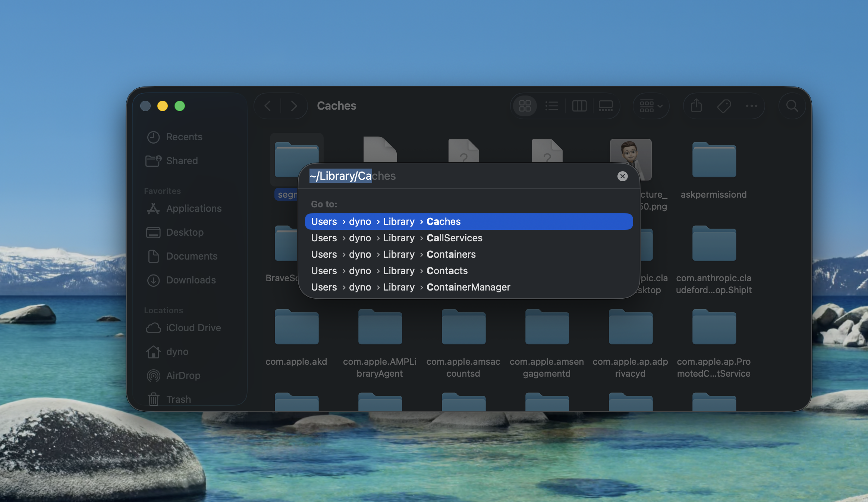The image size is (868, 502).
Task: Go forward with the right chevron
Action: [x=294, y=106]
